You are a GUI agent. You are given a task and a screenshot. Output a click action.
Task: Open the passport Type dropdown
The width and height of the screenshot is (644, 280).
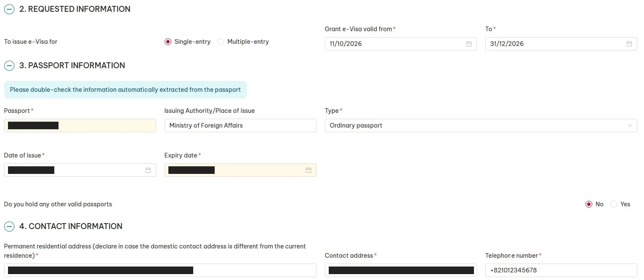click(481, 125)
